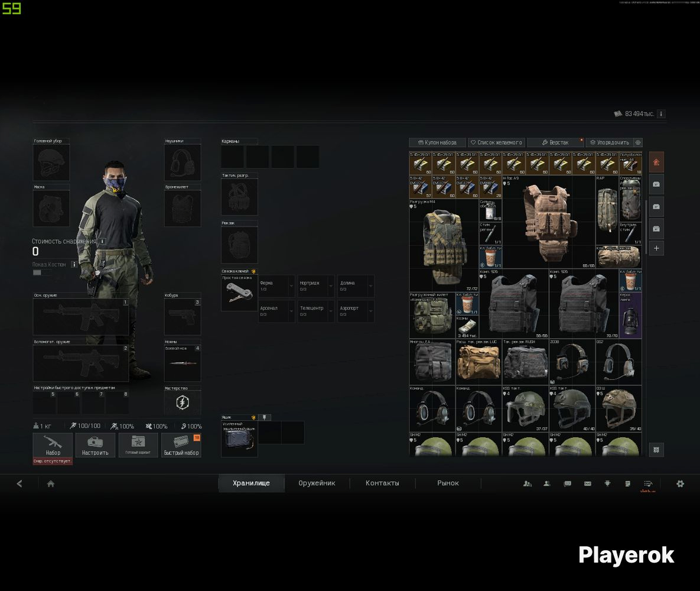Select the OOШ camo helmet

[x=618, y=409]
